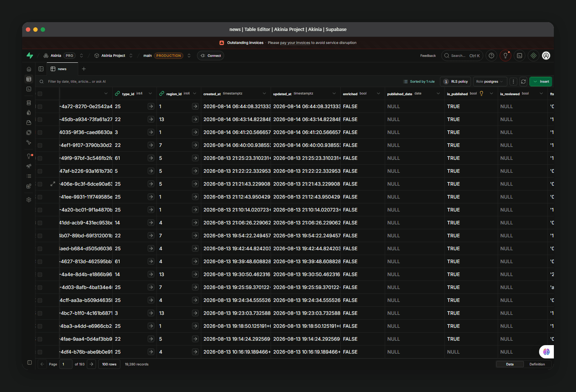This screenshot has width=576, height=392.
Task: Open published_date column header menu
Action: click(438, 93)
